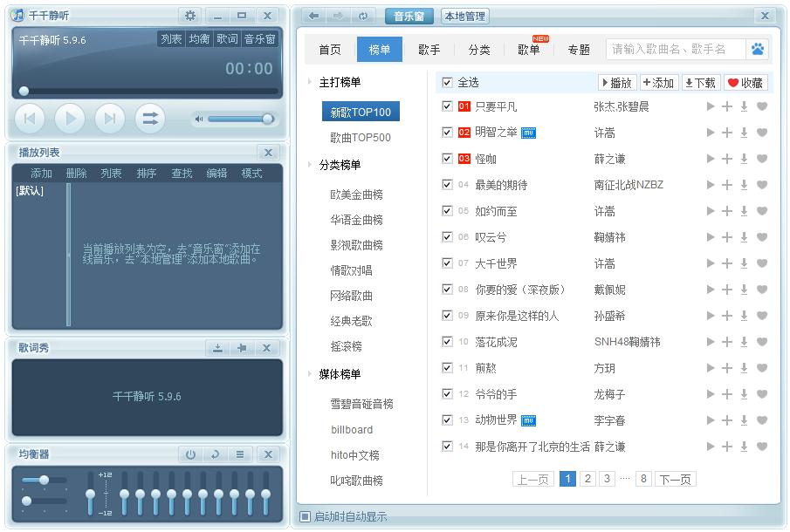Image resolution: width=790 pixels, height=532 pixels.
Task: Favorite the song 最美的期待
Action: [x=762, y=185]
